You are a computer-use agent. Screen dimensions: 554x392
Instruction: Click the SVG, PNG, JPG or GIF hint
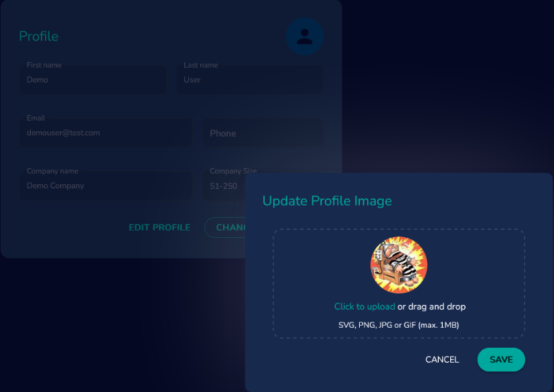click(x=399, y=325)
